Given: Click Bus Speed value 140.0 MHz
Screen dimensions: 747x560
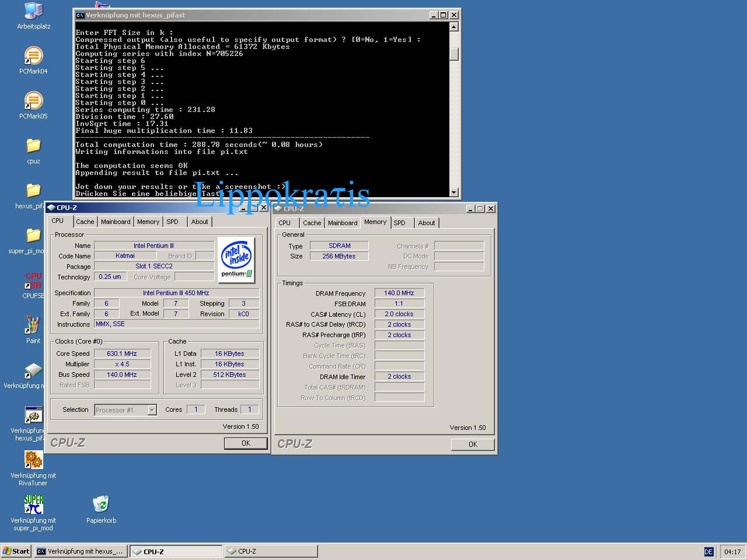Looking at the screenshot, I should point(122,374).
